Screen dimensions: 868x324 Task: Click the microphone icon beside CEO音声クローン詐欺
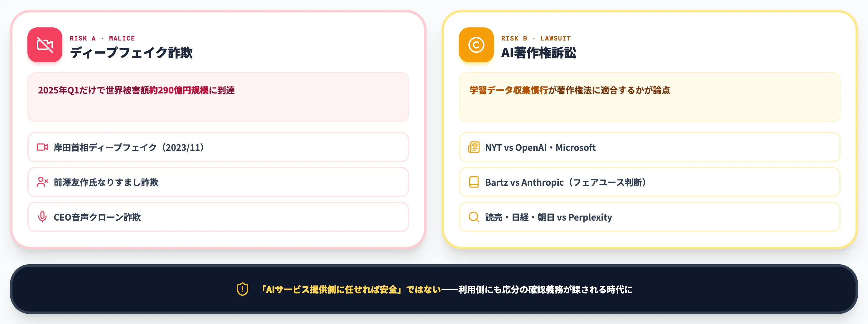[42, 217]
